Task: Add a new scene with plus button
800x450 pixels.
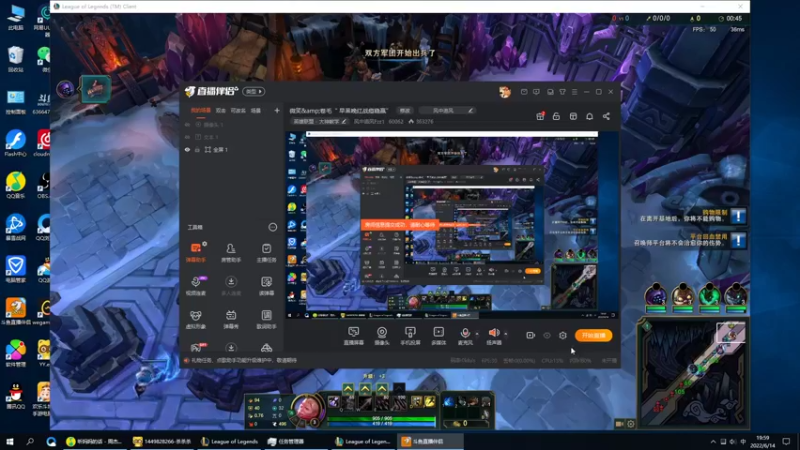Action: (x=277, y=110)
